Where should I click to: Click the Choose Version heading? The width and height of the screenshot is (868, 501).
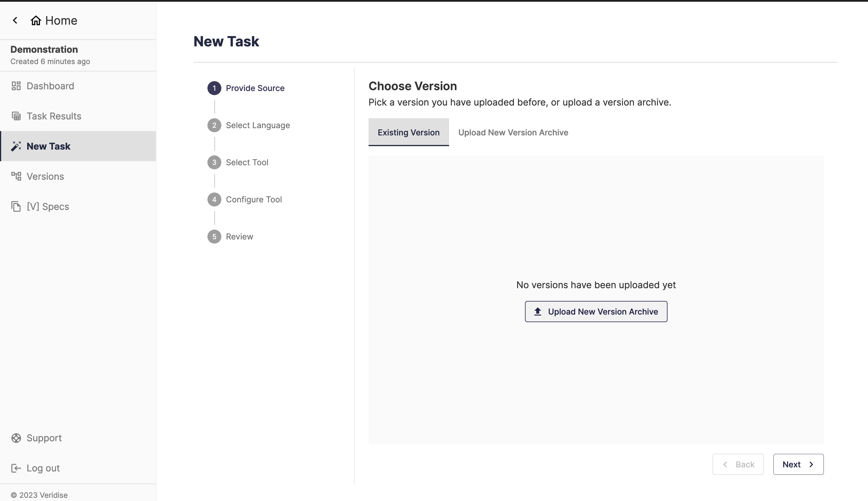coord(413,86)
